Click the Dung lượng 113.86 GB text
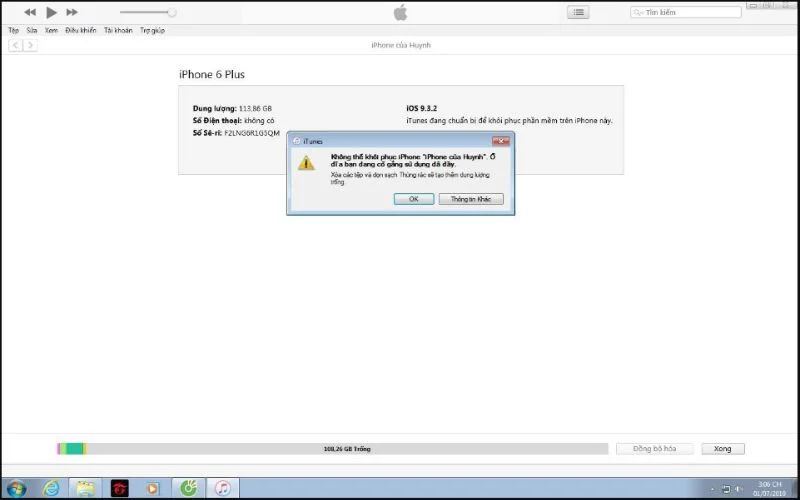800x500 pixels. click(232, 109)
